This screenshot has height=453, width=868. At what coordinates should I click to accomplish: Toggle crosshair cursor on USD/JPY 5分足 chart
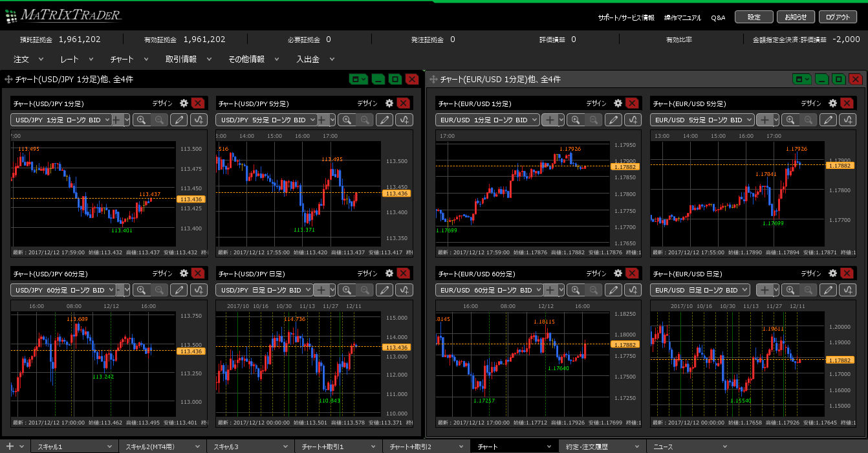coord(323,120)
